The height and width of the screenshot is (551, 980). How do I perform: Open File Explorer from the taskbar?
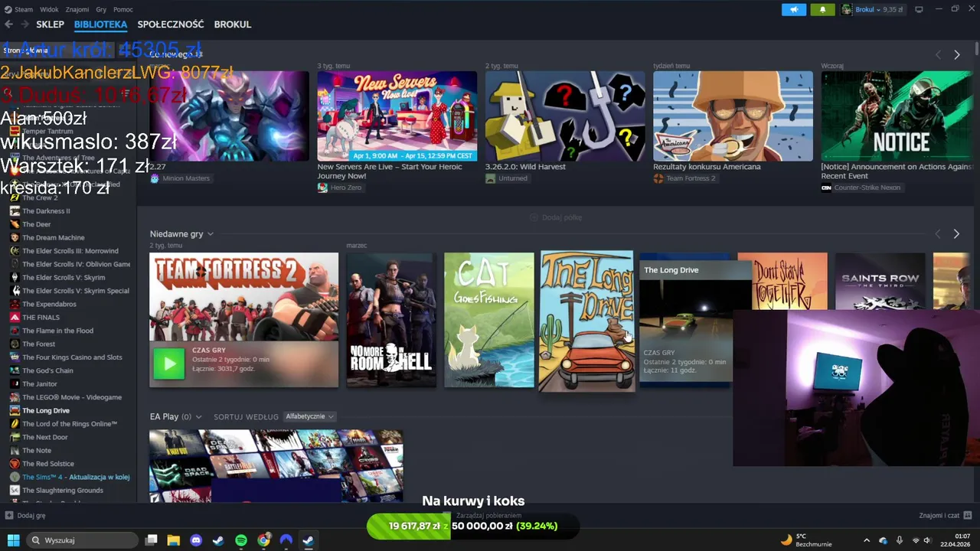pyautogui.click(x=174, y=540)
